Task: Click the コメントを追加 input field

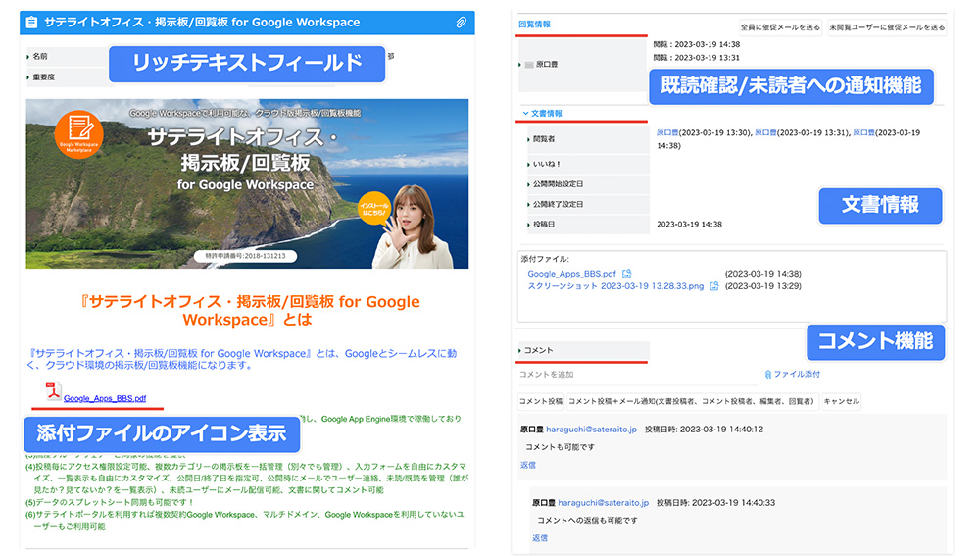Action: pos(638,374)
